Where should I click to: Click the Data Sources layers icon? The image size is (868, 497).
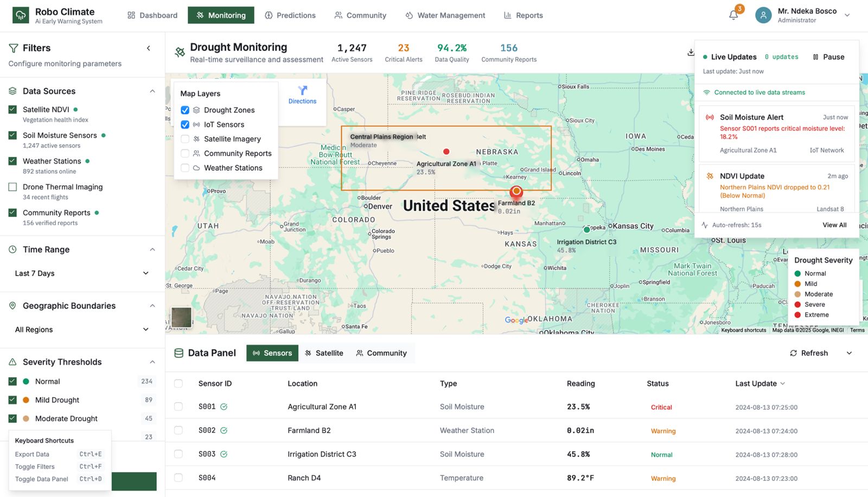pyautogui.click(x=12, y=91)
